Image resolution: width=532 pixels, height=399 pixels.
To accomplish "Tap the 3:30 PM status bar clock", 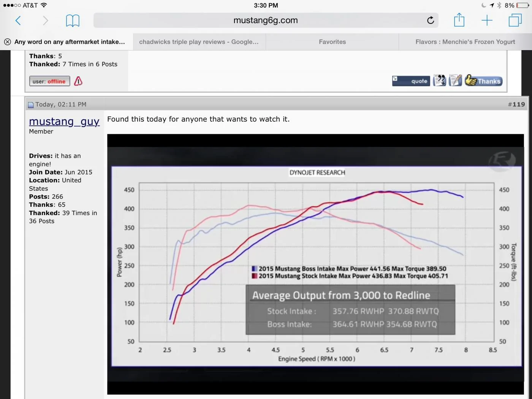I will point(266,5).
